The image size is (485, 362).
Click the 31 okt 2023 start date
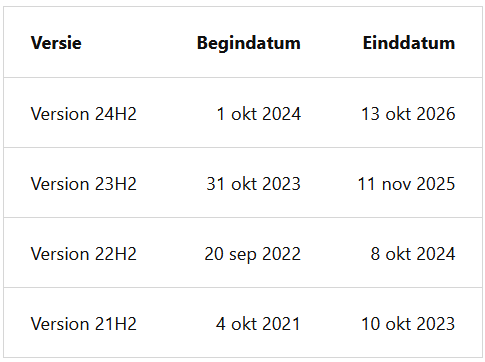[253, 184]
